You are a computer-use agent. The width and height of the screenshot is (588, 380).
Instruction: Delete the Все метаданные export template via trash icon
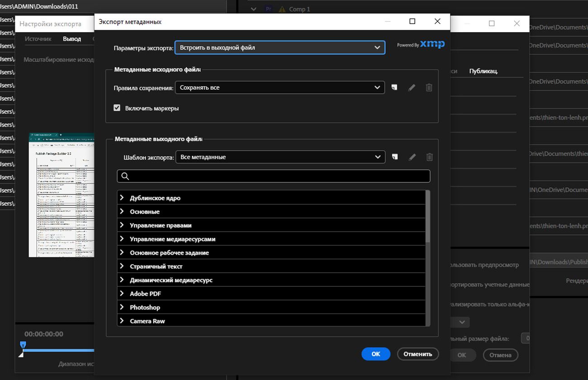[x=430, y=157]
